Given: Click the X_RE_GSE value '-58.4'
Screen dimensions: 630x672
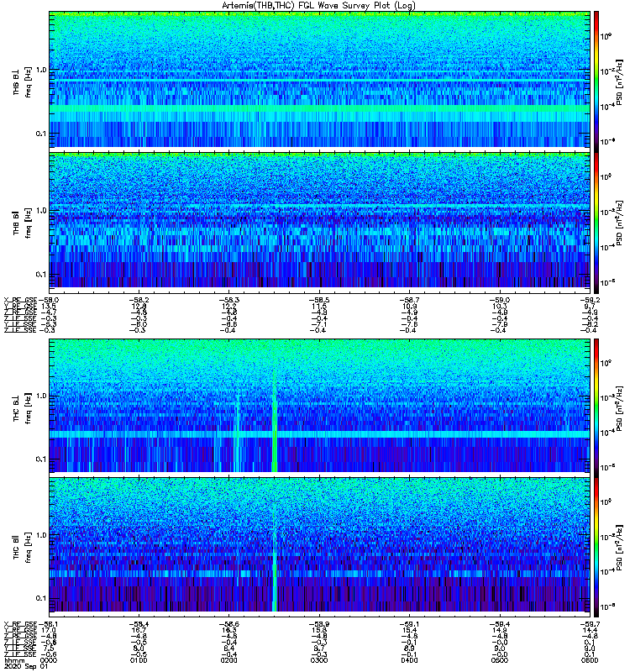Looking at the screenshot, I should (139, 624).
